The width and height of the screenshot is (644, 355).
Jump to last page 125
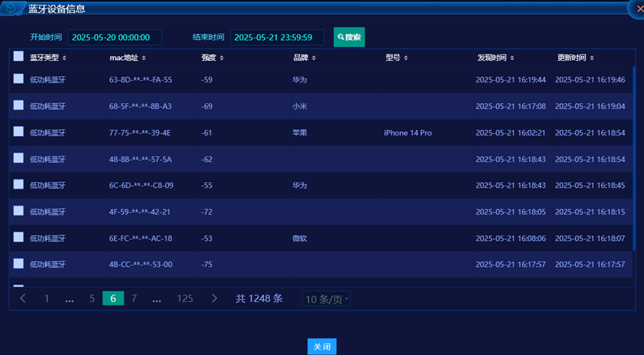(x=185, y=298)
